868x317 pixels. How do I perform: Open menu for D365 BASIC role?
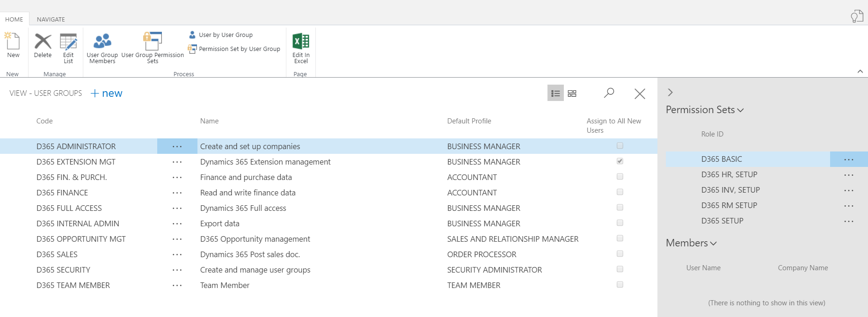pos(849,159)
